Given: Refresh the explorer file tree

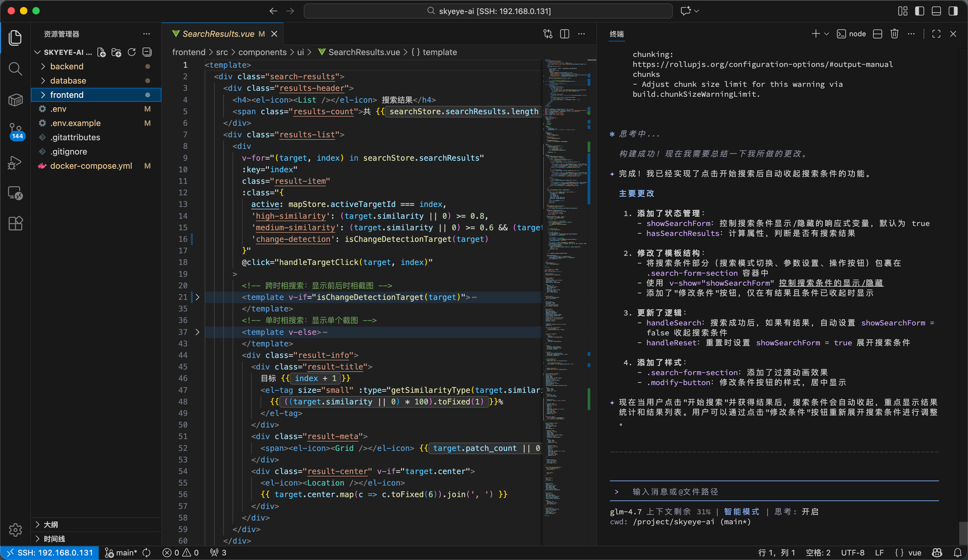Looking at the screenshot, I should tap(132, 52).
